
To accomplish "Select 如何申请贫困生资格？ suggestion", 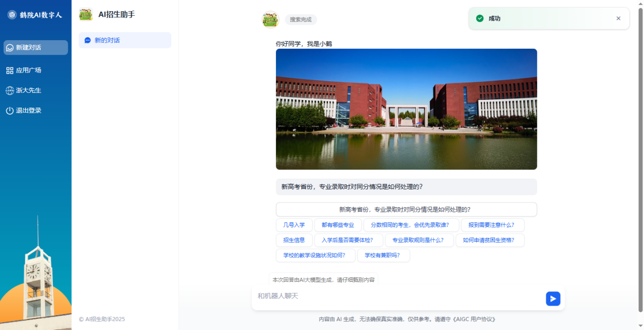I will click(489, 240).
